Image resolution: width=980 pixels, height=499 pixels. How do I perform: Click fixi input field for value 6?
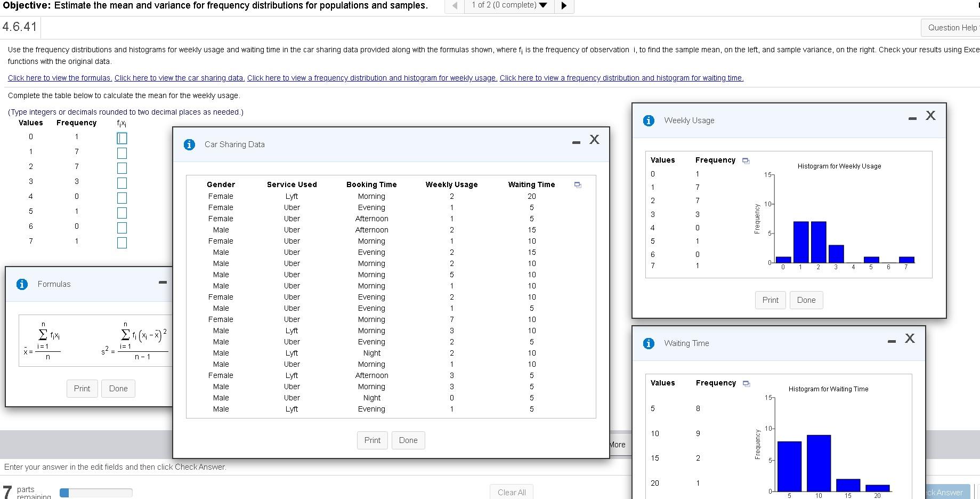122,228
